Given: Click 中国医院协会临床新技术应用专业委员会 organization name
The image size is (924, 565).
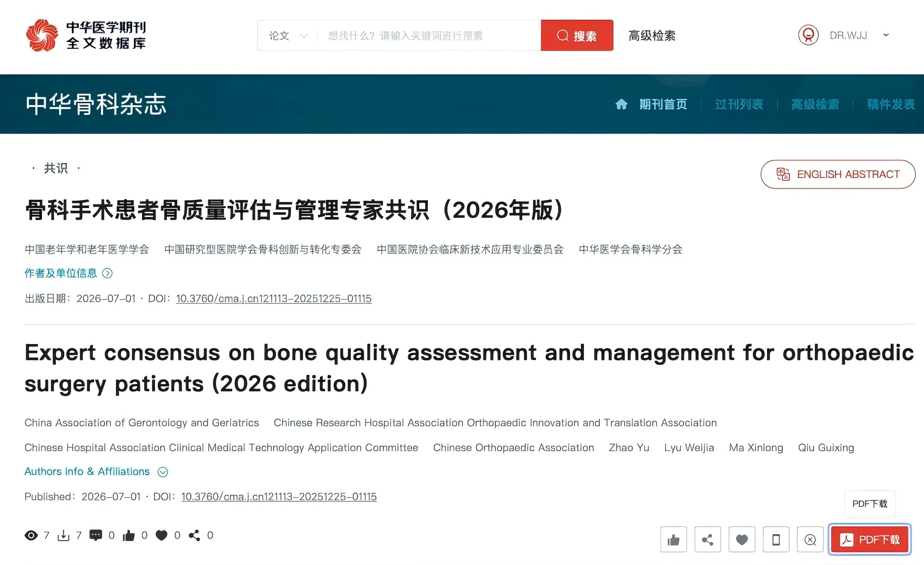Looking at the screenshot, I should (470, 249).
